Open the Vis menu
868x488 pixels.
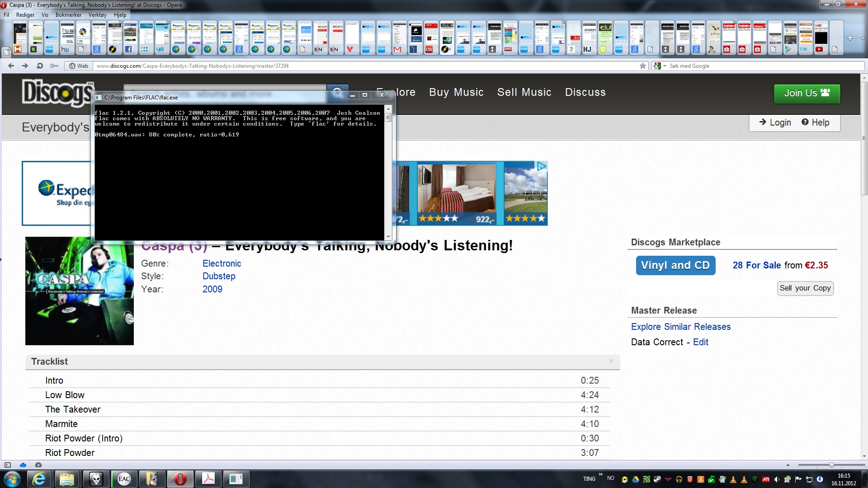[x=45, y=15]
